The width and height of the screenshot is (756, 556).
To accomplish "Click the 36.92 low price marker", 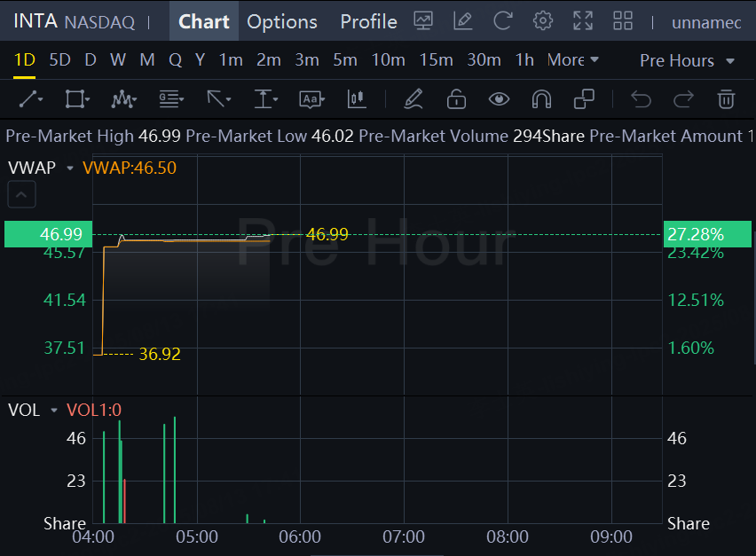I will pyautogui.click(x=160, y=355).
